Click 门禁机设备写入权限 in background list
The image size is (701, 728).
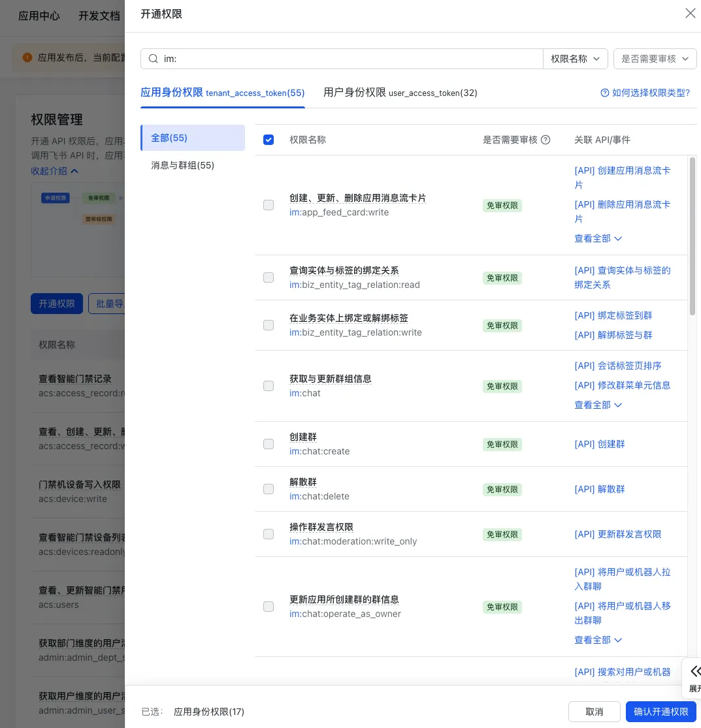point(80,484)
